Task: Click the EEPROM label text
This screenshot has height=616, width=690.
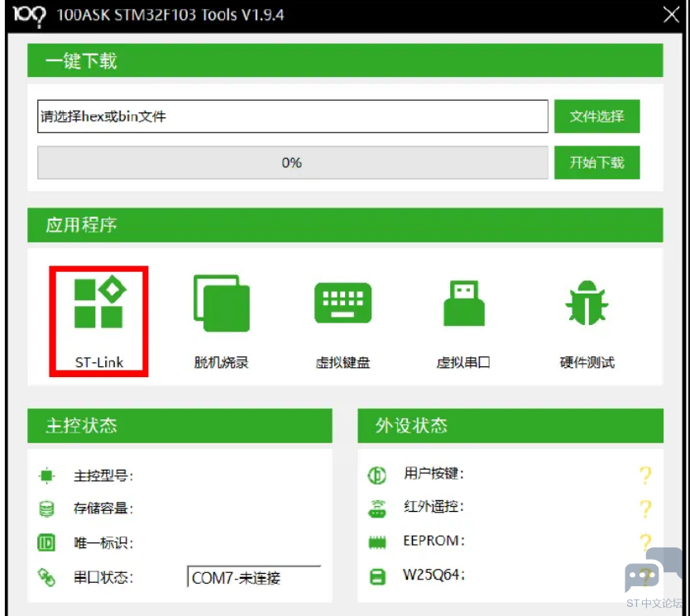Action: click(434, 541)
